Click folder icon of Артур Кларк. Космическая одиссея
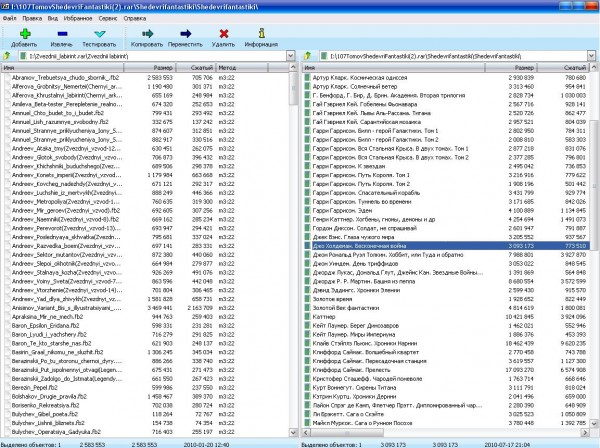The image size is (600, 448). [x=307, y=77]
